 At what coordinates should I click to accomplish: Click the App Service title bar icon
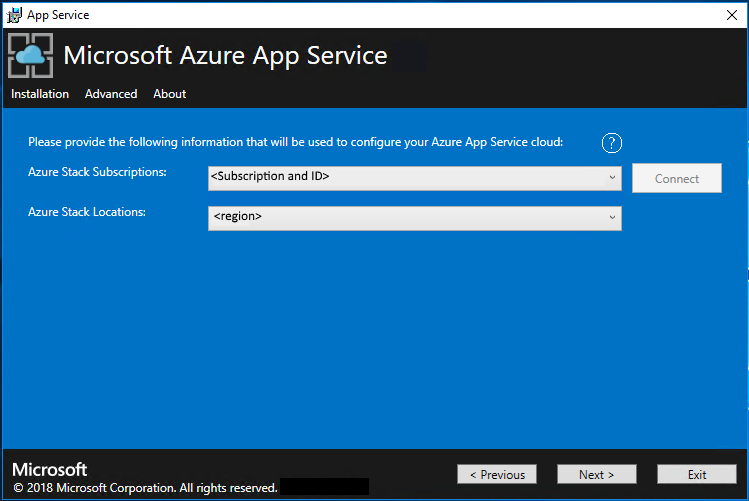[14, 15]
